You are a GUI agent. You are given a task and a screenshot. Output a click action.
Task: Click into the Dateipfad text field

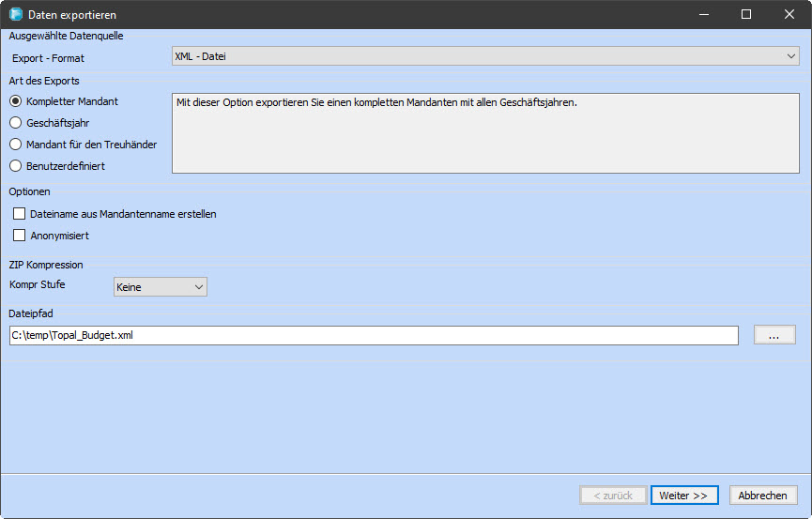(x=374, y=335)
